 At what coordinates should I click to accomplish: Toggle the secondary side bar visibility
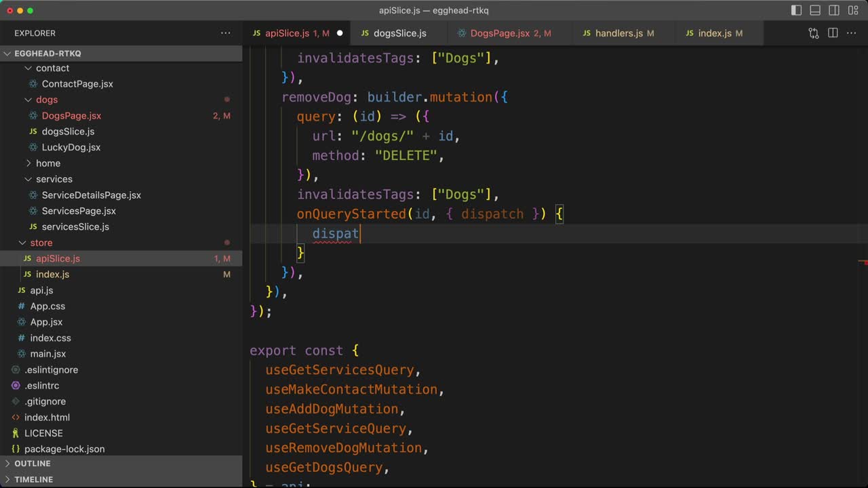point(834,11)
